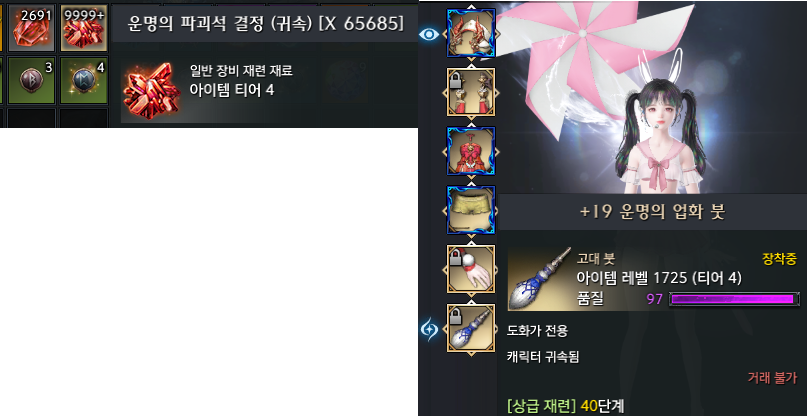This screenshot has width=807, height=416.
Task: Click the 9999+ destruction stone crystal slot
Action: point(83,28)
